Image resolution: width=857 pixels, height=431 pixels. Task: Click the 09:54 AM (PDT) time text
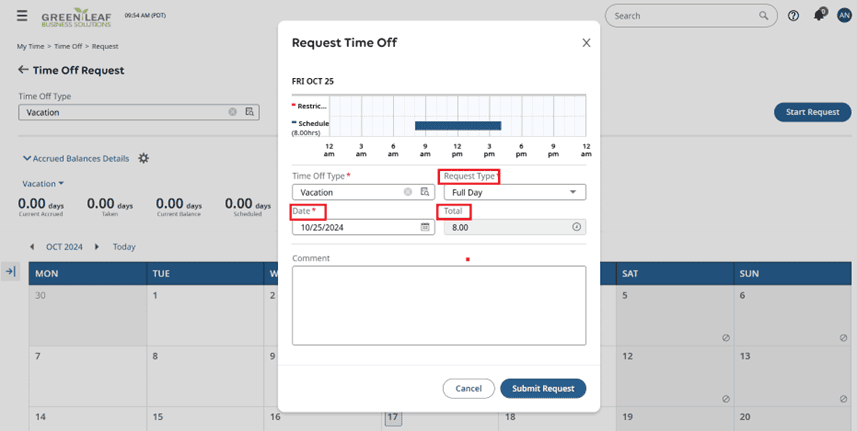click(145, 15)
